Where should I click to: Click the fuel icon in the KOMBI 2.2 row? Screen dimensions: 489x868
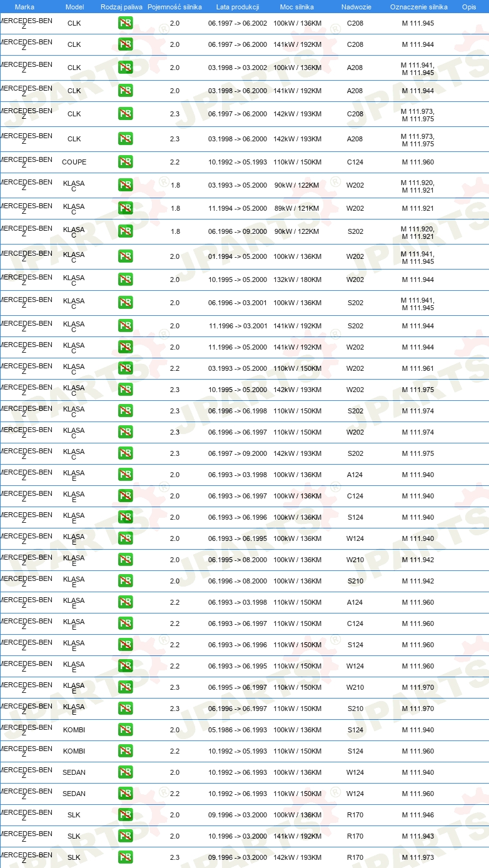pos(125,751)
